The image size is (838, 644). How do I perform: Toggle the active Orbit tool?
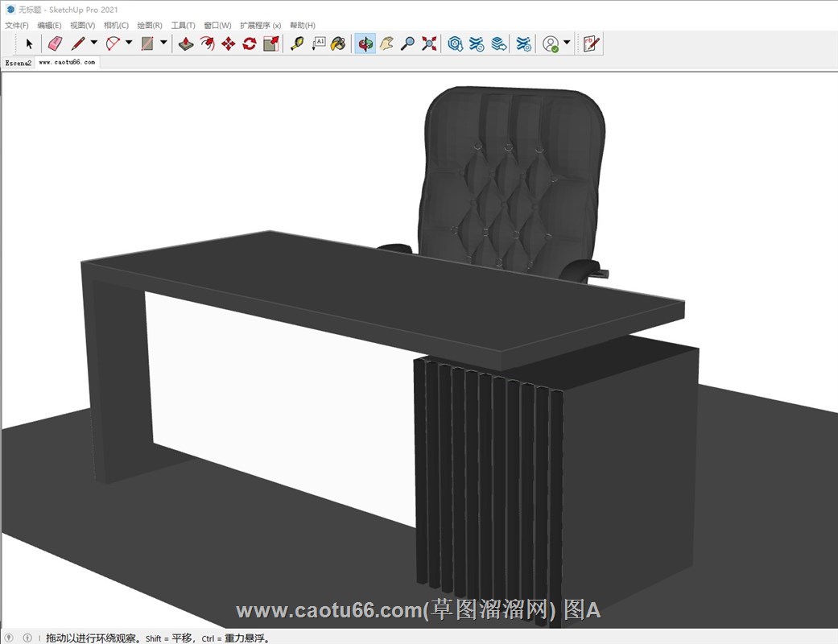(x=365, y=43)
